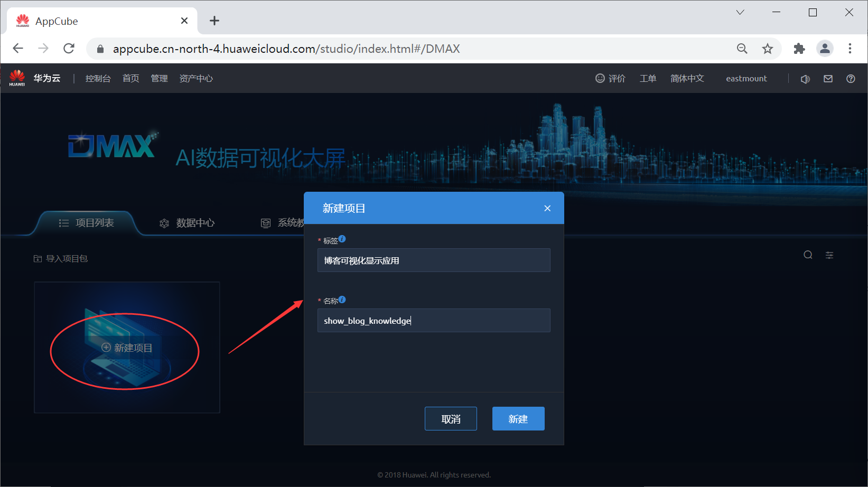Focus the 标签 input field

(x=434, y=260)
